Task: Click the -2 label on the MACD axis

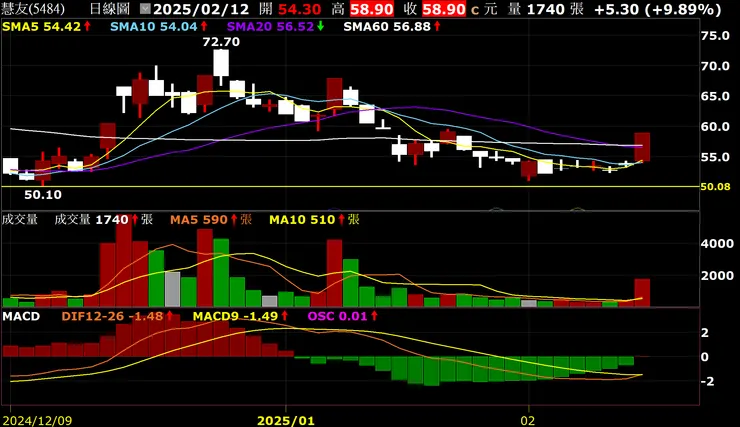Action: (707, 381)
